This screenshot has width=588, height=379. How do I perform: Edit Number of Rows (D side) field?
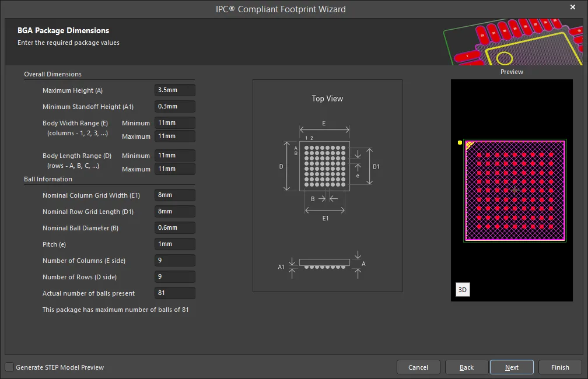175,276
